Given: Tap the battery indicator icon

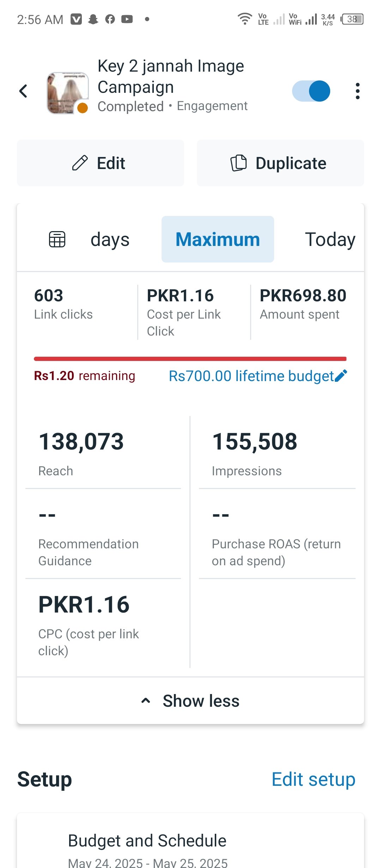Looking at the screenshot, I should [352, 19].
